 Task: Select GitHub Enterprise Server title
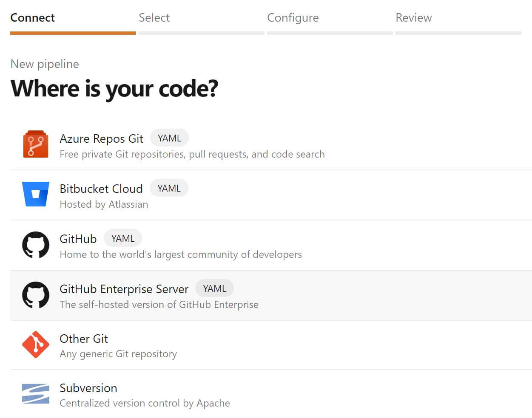[124, 289]
